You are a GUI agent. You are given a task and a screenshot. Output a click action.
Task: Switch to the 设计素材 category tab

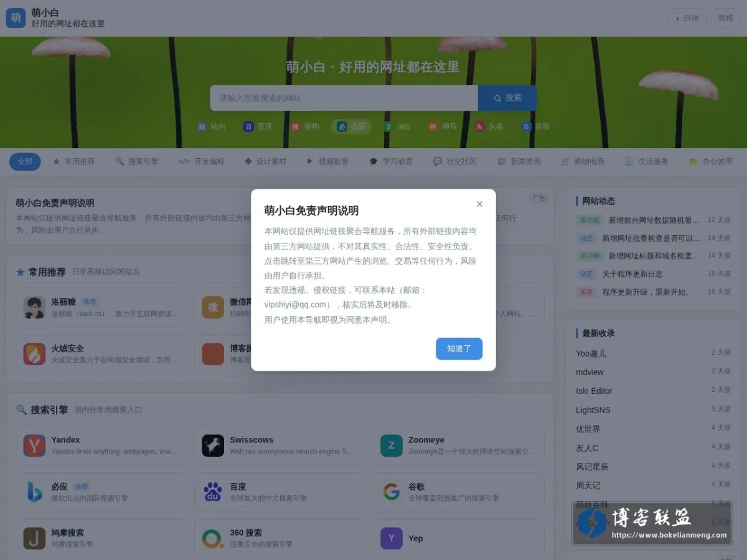click(x=265, y=161)
